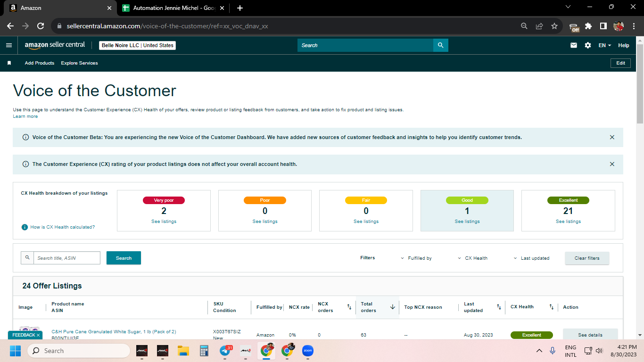This screenshot has width=644, height=362.
Task: Click the zoom magnifier icon in address bar
Action: pyautogui.click(x=524, y=26)
